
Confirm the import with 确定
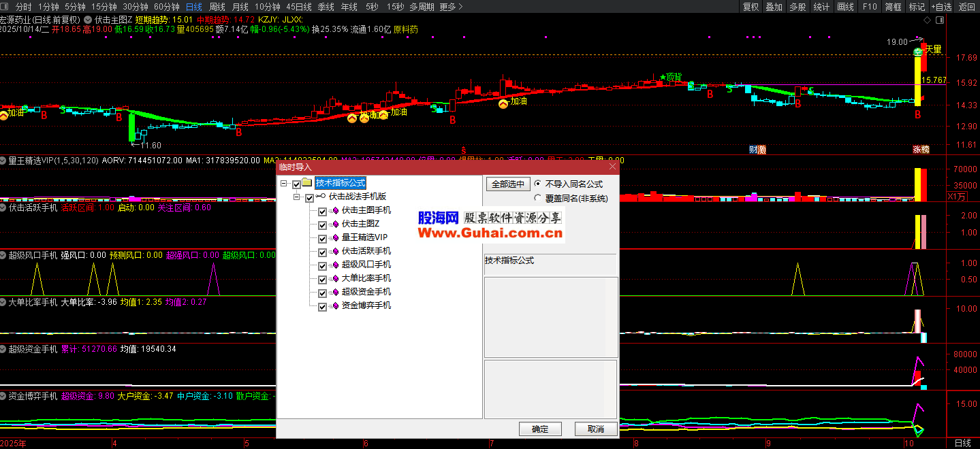pos(540,429)
